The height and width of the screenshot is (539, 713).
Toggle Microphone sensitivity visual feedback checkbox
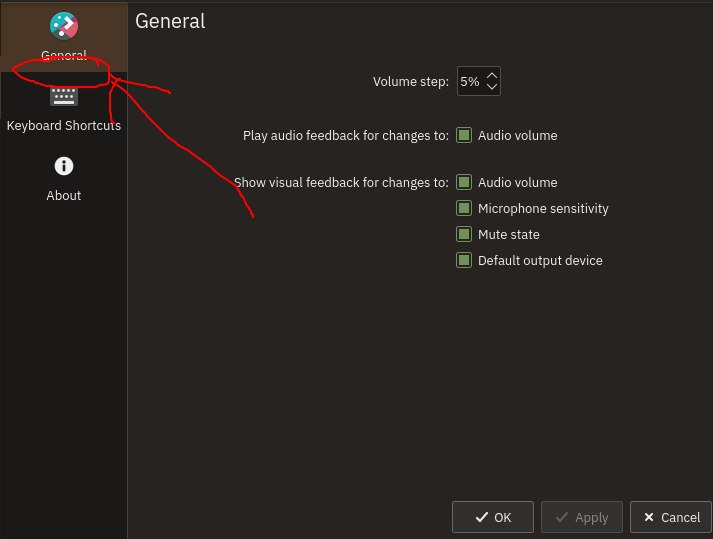464,208
